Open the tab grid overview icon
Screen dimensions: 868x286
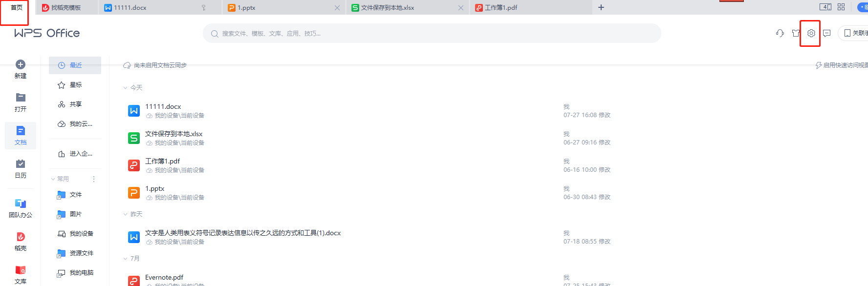click(x=841, y=7)
